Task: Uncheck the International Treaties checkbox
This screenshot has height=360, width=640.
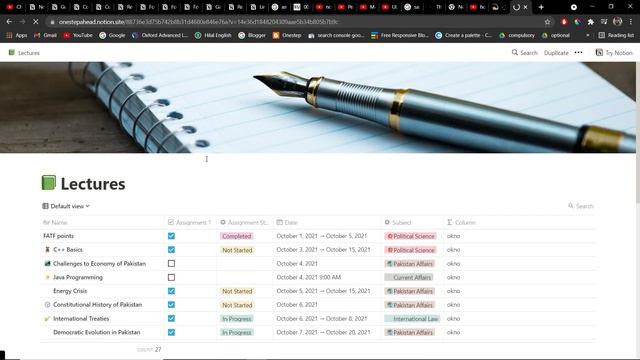Action: click(x=171, y=318)
